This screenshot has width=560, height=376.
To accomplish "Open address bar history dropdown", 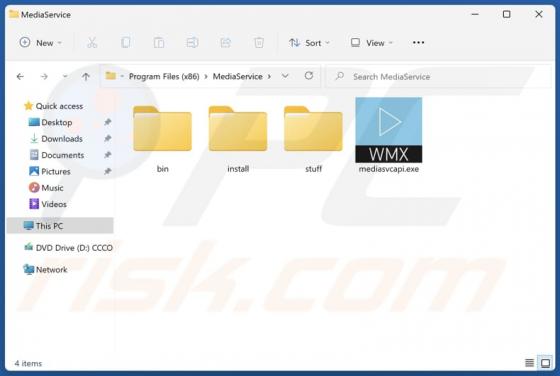I will click(285, 76).
